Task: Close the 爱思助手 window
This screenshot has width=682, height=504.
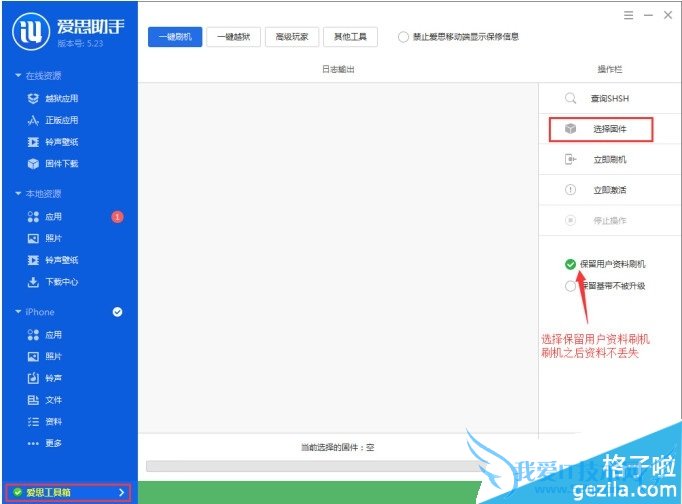Action: point(668,15)
